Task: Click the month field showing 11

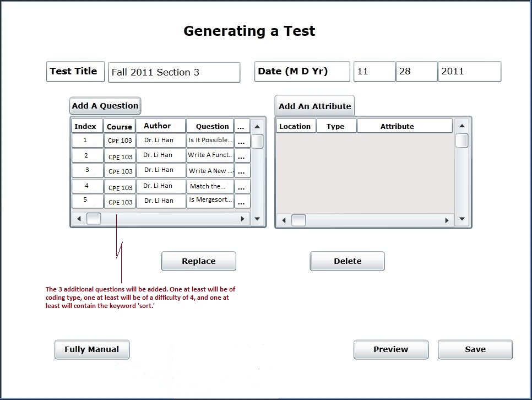Action: [x=374, y=72]
